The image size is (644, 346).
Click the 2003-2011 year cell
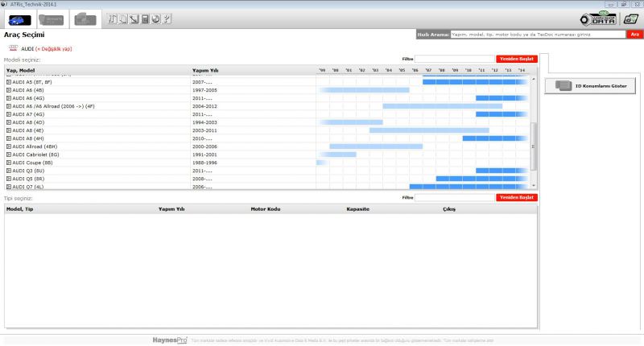click(204, 130)
